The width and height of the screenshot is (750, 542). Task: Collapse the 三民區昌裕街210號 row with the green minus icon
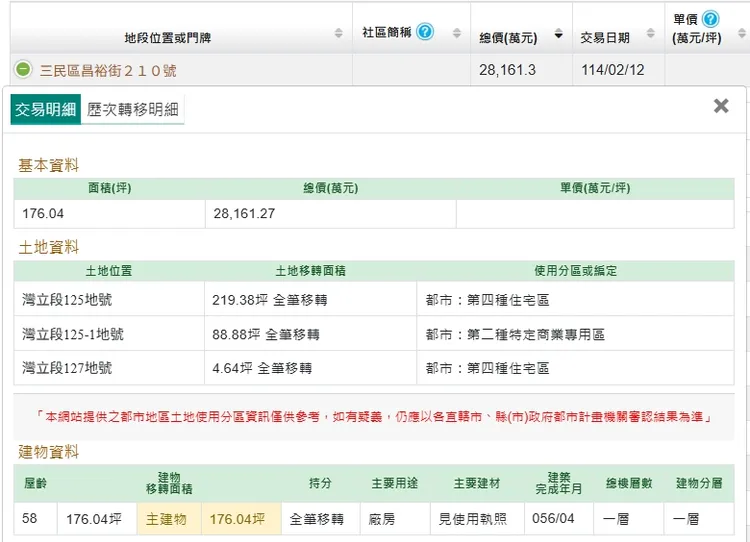point(22,70)
